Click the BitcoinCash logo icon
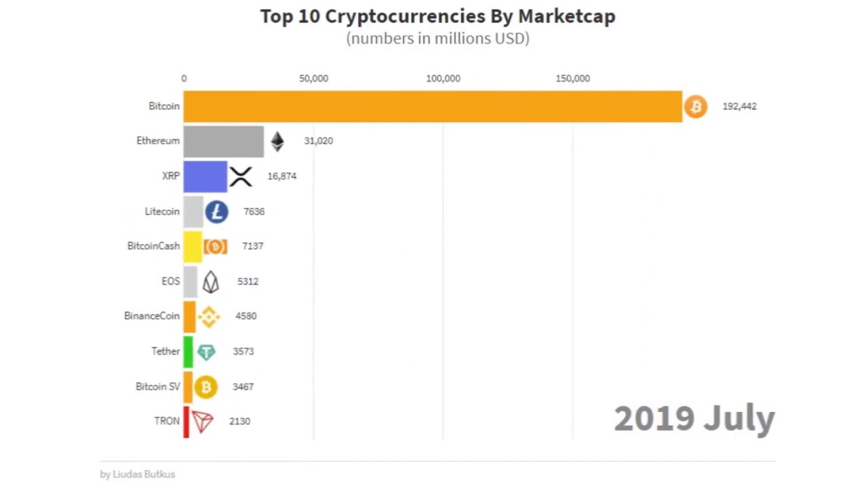The height and width of the screenshot is (488, 868). pyautogui.click(x=216, y=247)
